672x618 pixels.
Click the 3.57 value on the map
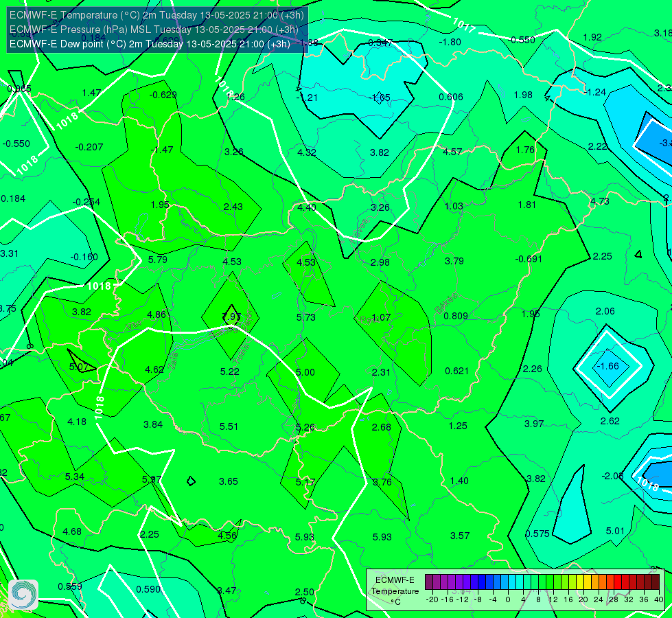(460, 536)
